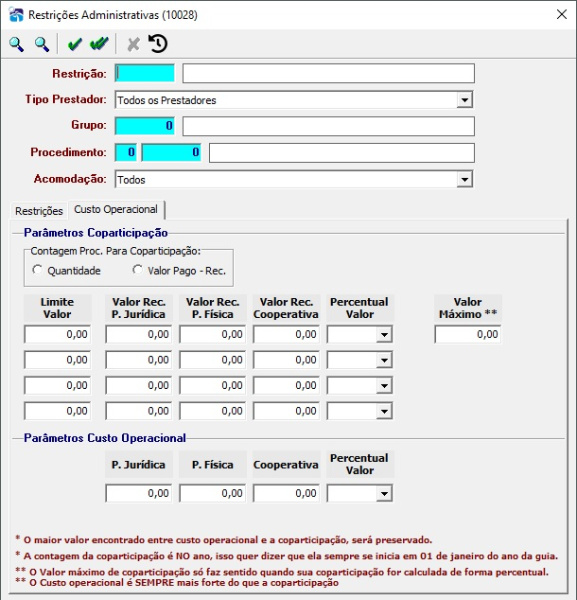Viewport: 577px width, 600px height.
Task: Open Percentual Valor dropdown under Custo Operacional
Action: pos(384,494)
